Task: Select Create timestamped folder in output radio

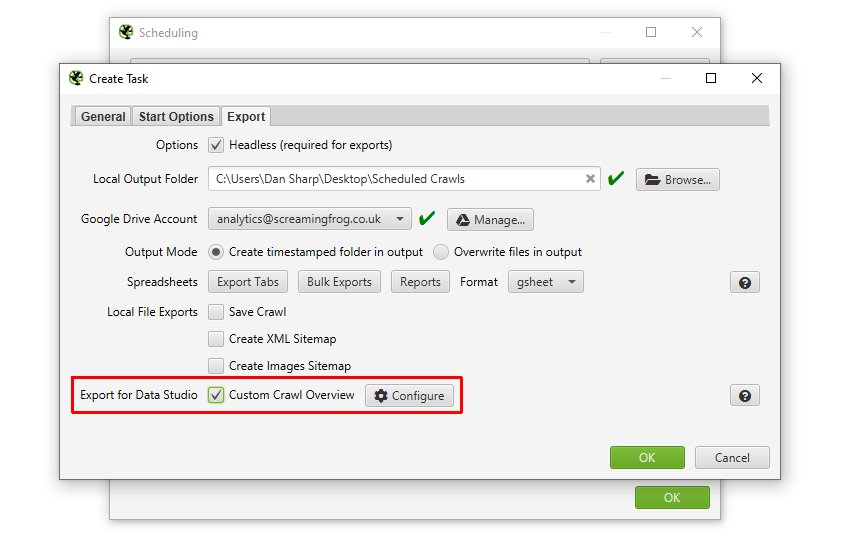Action: 216,252
